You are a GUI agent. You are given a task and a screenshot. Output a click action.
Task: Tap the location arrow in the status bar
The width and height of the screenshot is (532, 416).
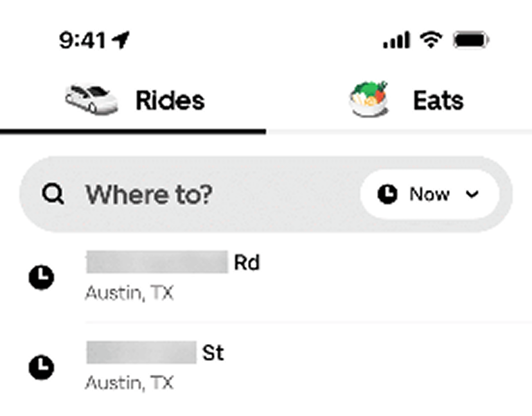[119, 39]
